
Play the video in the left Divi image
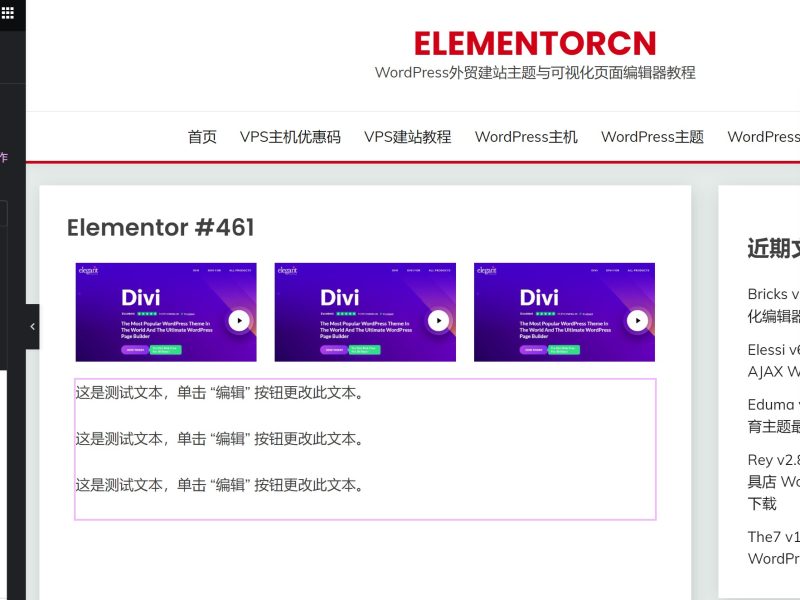tap(239, 321)
